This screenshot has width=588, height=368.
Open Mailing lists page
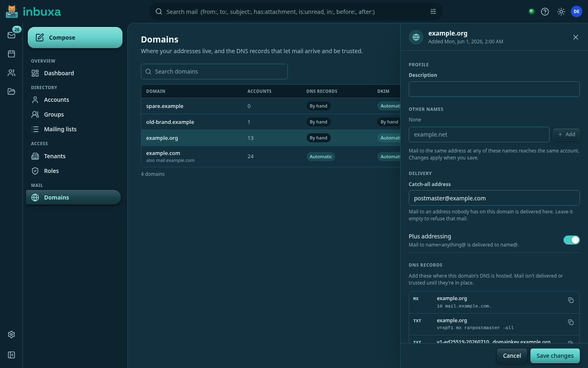point(73,129)
